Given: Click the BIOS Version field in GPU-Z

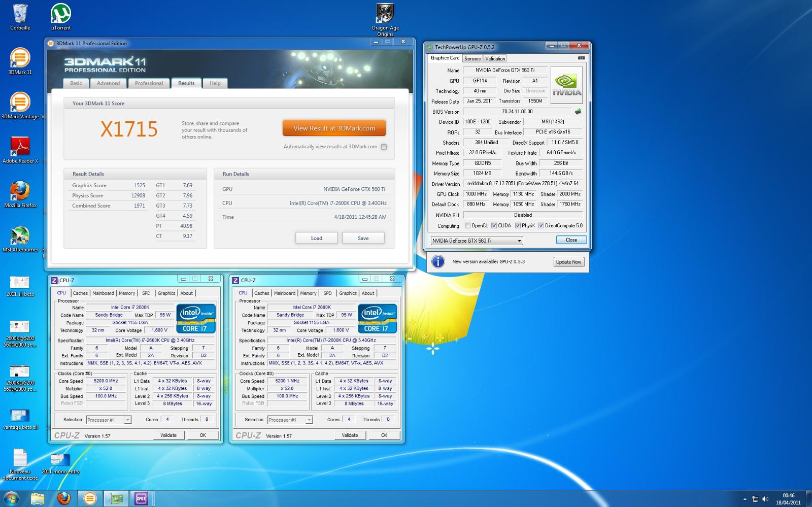Looking at the screenshot, I should (517, 112).
